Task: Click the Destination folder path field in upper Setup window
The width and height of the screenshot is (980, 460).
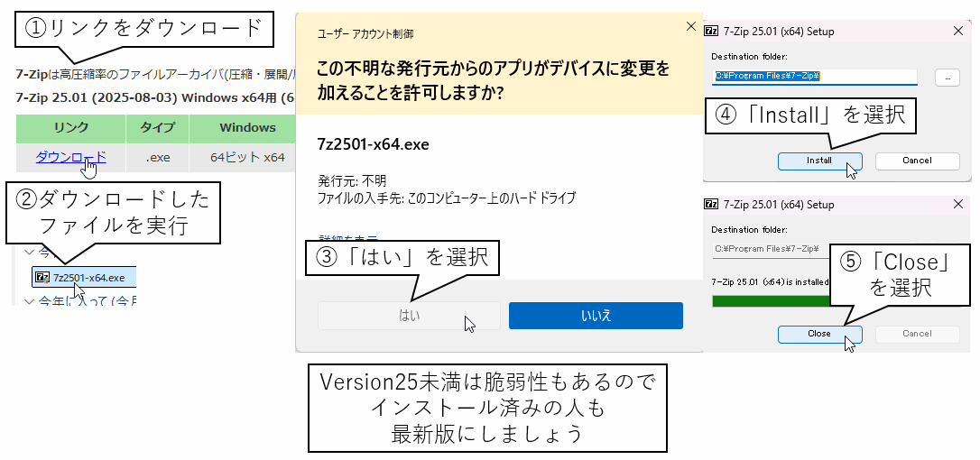Action: click(814, 77)
